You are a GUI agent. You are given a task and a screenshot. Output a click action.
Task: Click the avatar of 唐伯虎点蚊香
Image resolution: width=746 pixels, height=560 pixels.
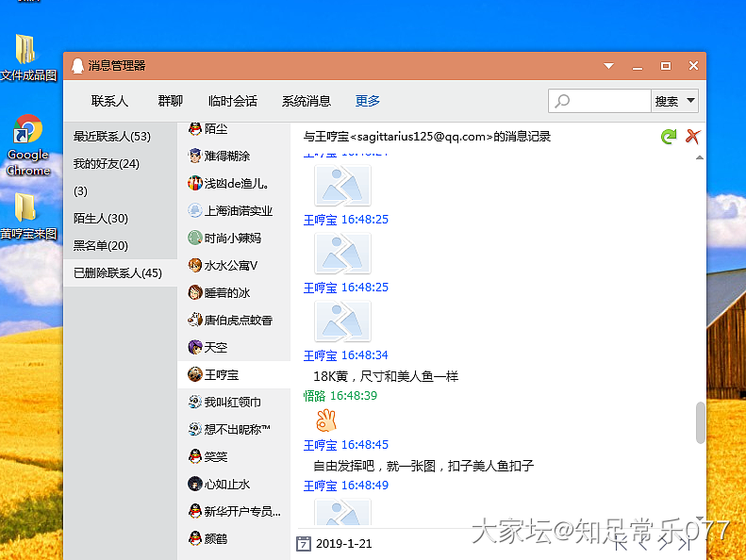195,321
